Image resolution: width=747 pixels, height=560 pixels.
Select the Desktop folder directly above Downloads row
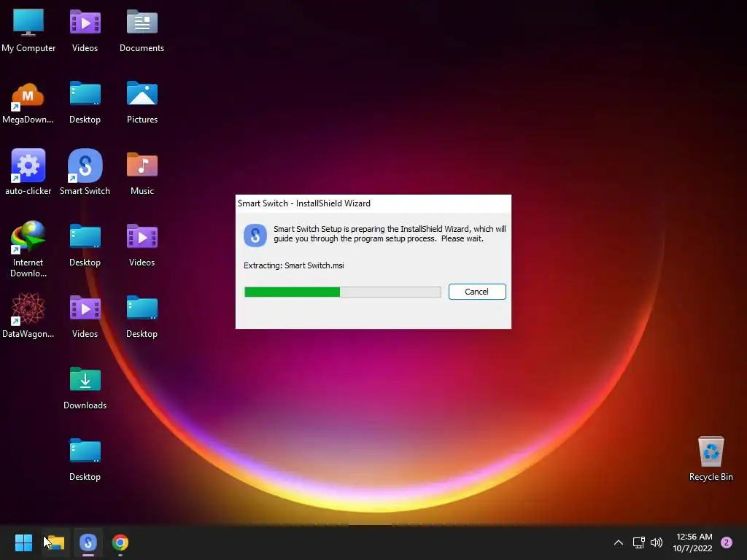142,316
